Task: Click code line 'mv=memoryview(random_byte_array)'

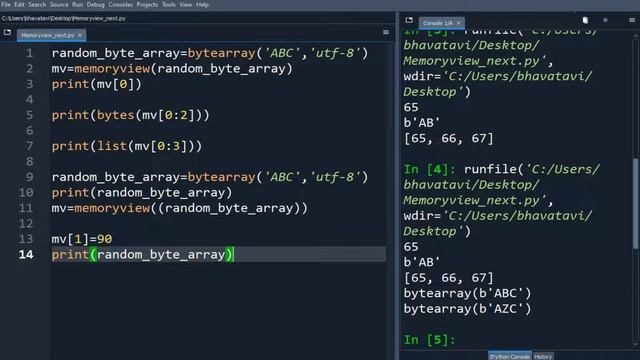Action: coord(172,69)
